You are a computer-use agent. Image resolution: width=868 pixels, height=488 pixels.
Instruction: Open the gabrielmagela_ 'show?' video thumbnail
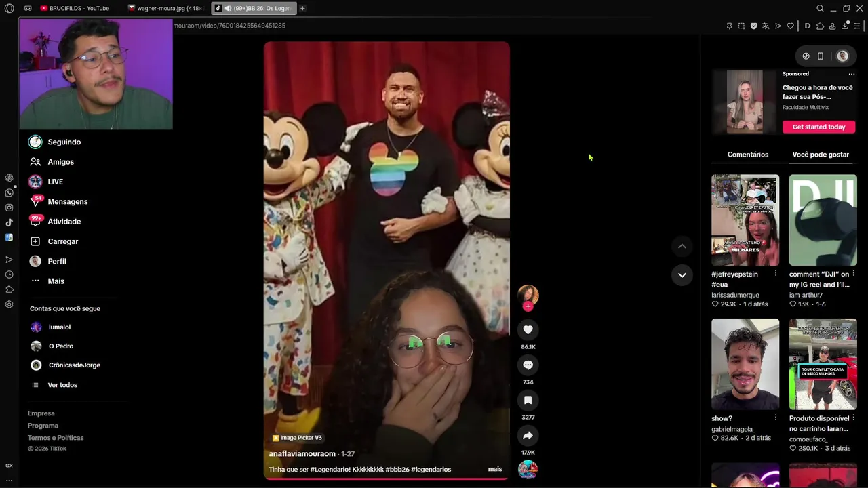745,364
